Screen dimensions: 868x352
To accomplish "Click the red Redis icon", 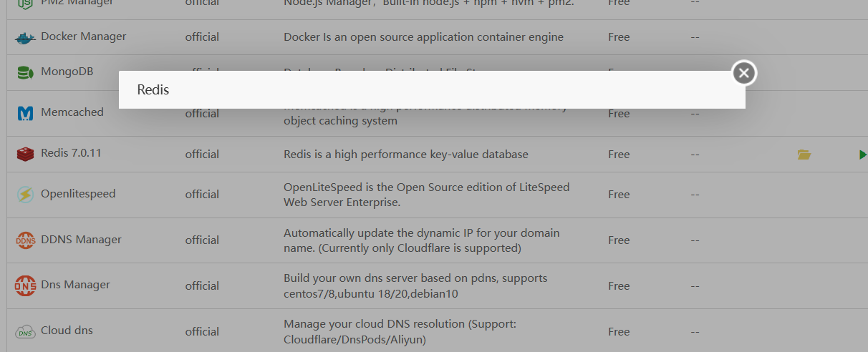I will 25,154.
